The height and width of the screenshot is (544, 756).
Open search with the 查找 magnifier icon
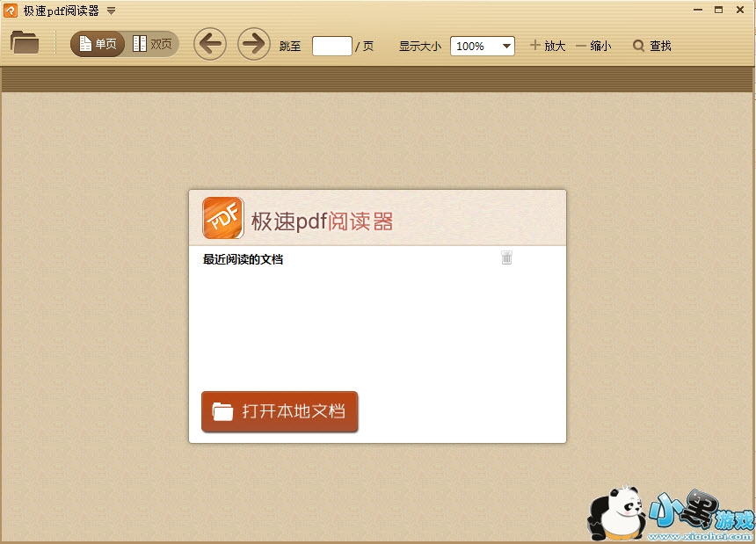point(638,46)
